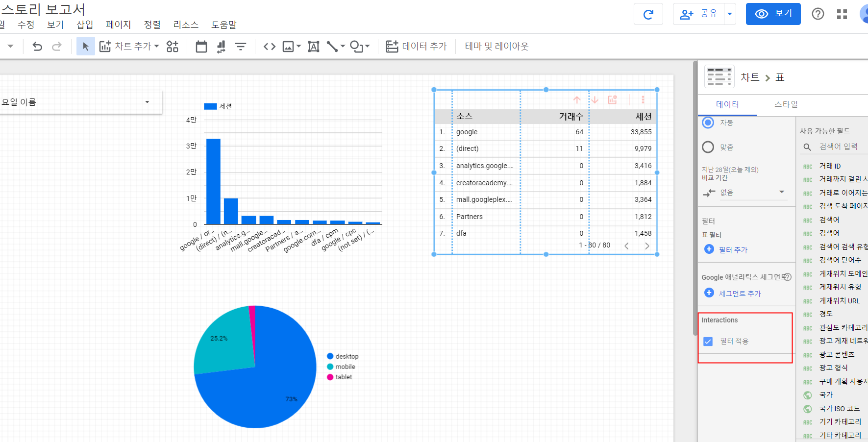Click the table's chart explore icon
Image resolution: width=868 pixels, height=442 pixels.
pyautogui.click(x=613, y=100)
